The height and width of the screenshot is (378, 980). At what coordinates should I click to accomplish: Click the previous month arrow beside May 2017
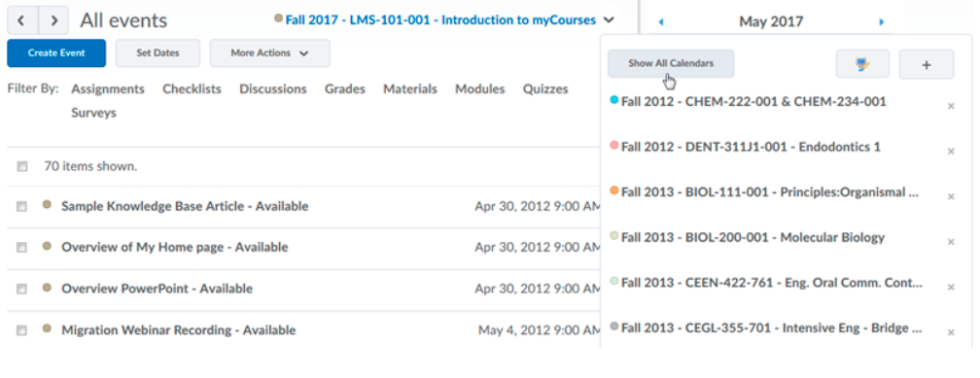pos(661,22)
